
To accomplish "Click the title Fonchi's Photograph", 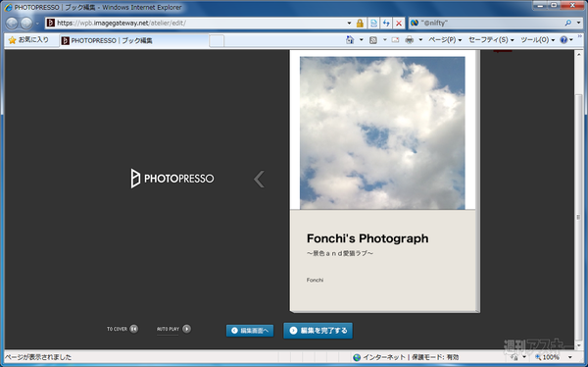I will click(x=367, y=238).
